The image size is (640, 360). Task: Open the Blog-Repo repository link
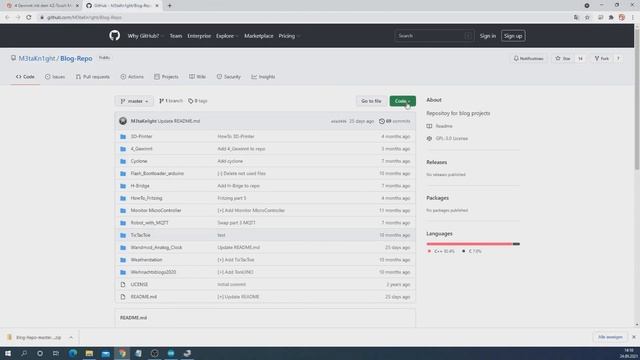pyautogui.click(x=76, y=58)
